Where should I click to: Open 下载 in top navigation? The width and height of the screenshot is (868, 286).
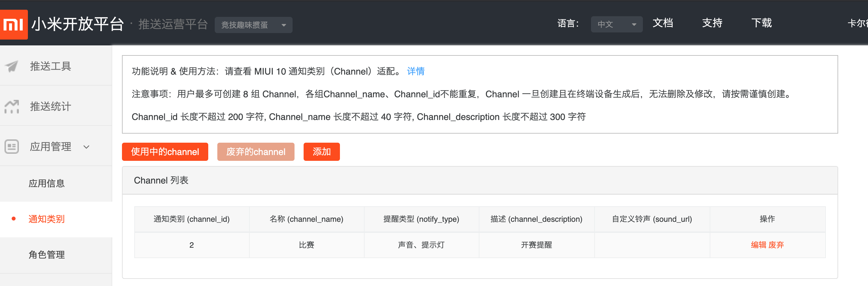(762, 23)
